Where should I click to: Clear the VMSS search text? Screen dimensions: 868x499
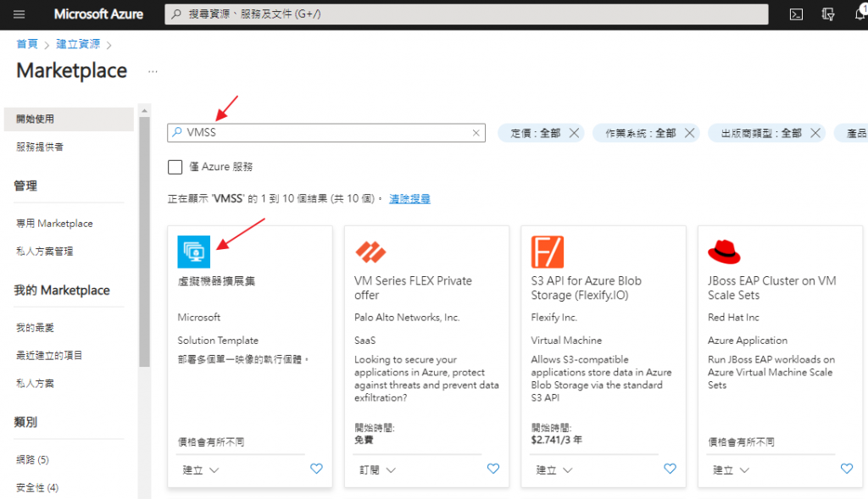[x=476, y=133]
